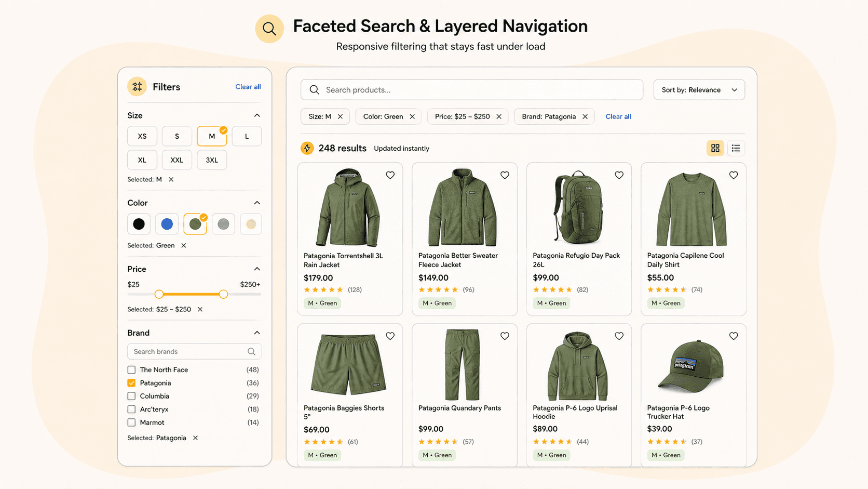Click the product search magnifier icon

(314, 90)
